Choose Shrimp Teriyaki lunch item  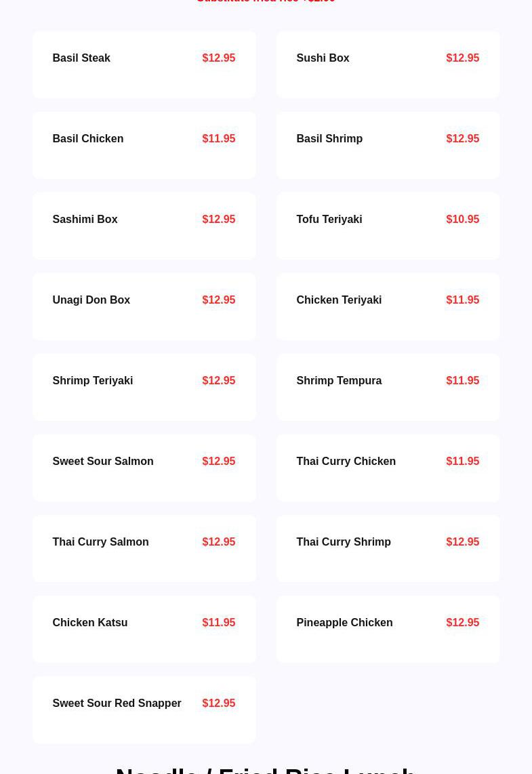coord(144,387)
